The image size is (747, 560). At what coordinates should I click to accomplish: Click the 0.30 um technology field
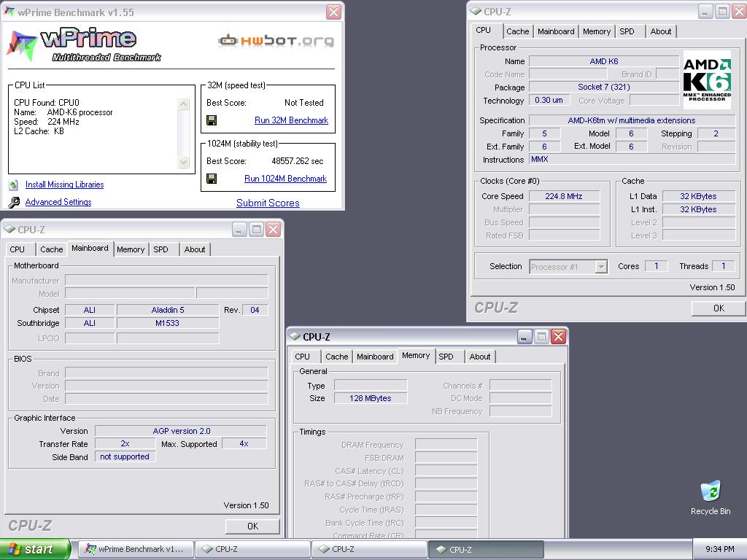pyautogui.click(x=549, y=101)
